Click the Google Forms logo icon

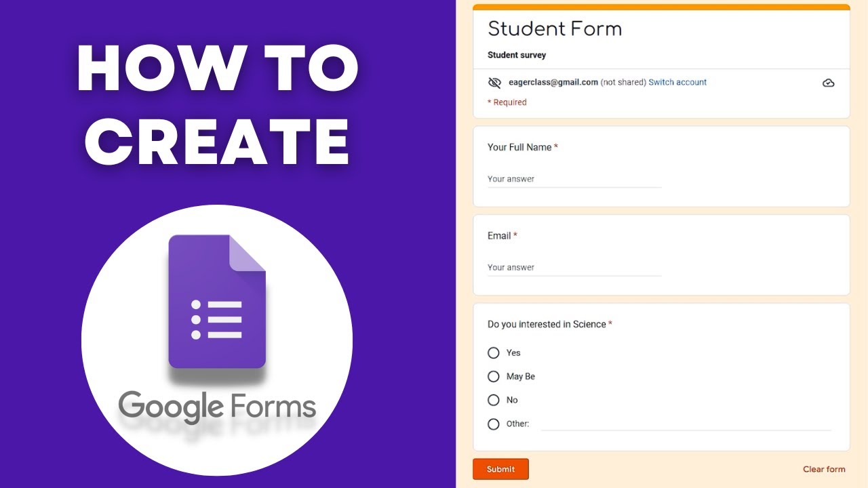(217, 302)
